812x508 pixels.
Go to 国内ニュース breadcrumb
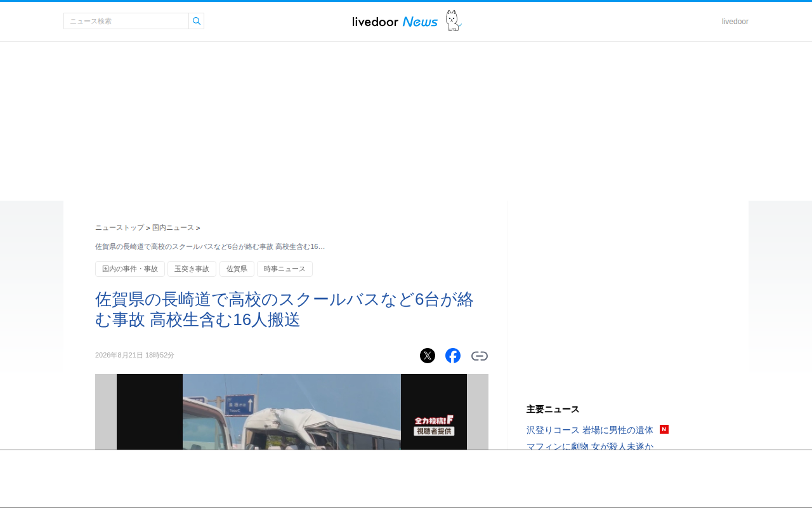173,227
